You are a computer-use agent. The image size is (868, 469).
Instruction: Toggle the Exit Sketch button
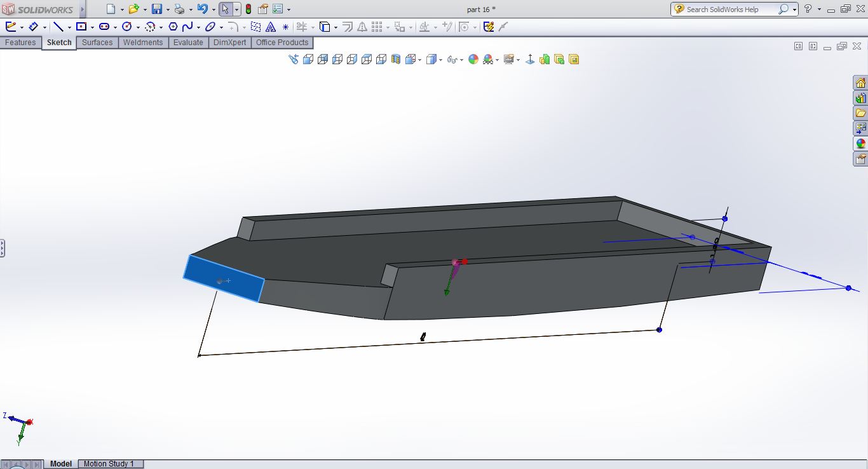coord(11,27)
